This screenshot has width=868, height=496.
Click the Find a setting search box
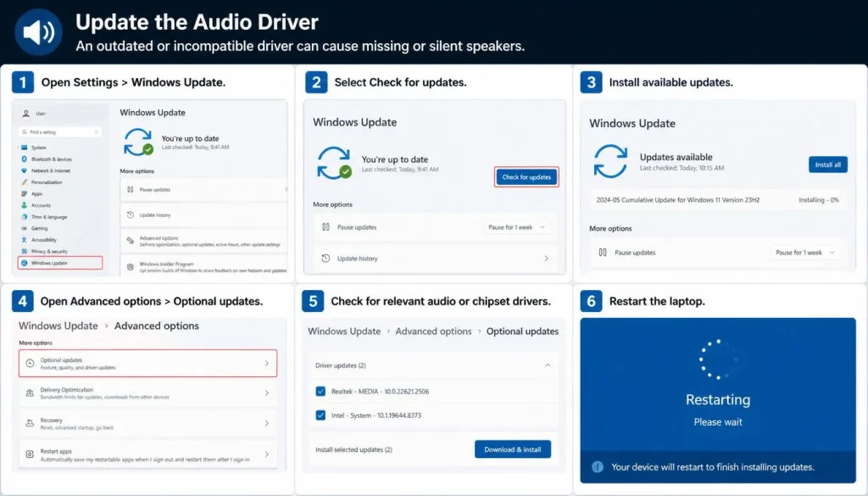coord(60,132)
